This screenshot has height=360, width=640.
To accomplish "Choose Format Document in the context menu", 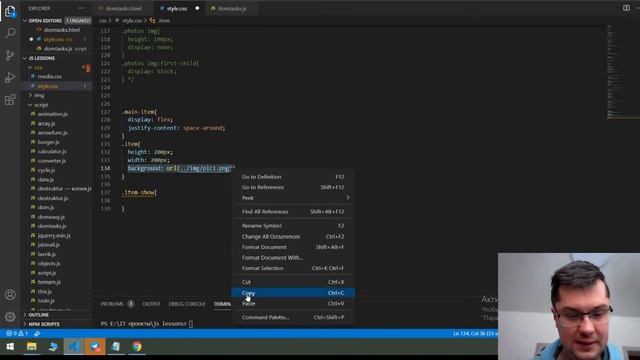I will pyautogui.click(x=293, y=247).
